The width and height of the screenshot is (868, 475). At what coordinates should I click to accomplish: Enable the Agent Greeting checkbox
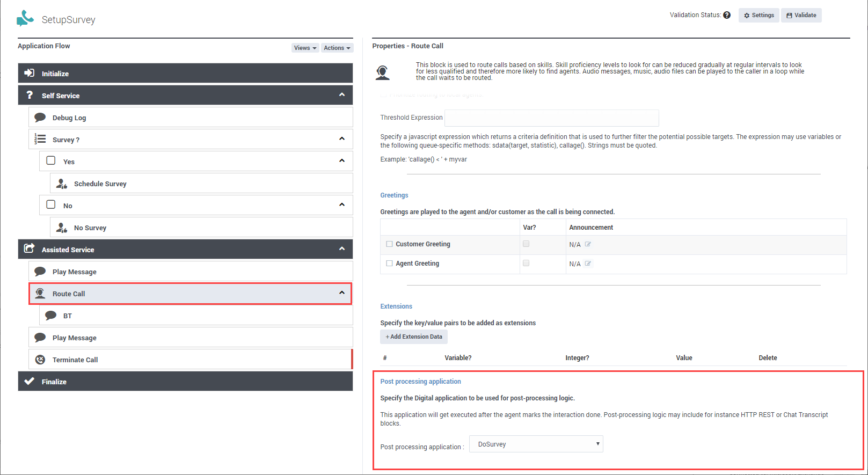[389, 264]
